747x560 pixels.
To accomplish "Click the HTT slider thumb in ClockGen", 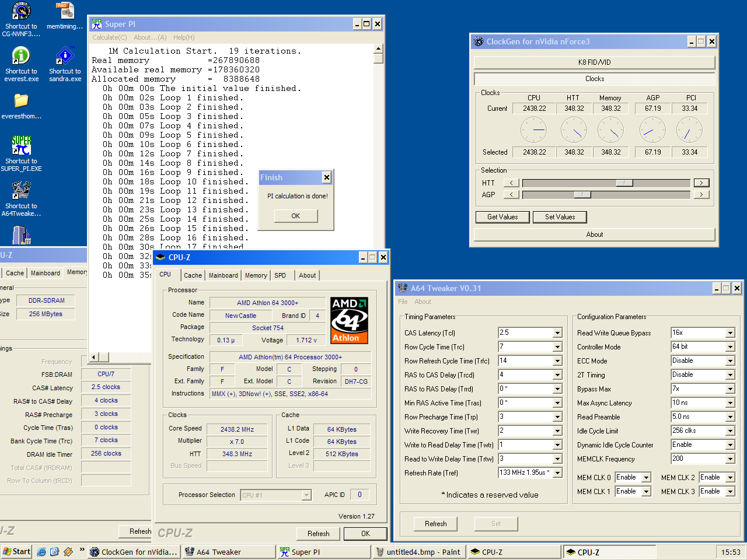I will [624, 183].
